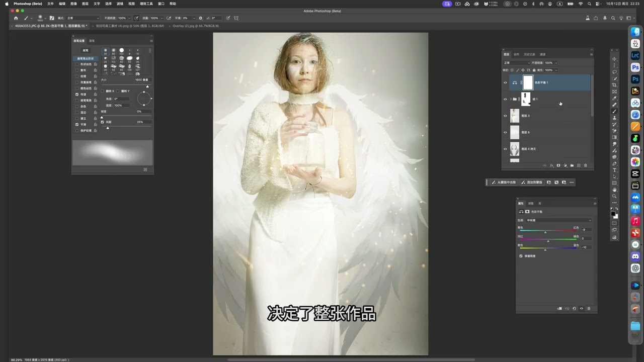
Task: Click the lock all layer icon
Action: coord(534,70)
